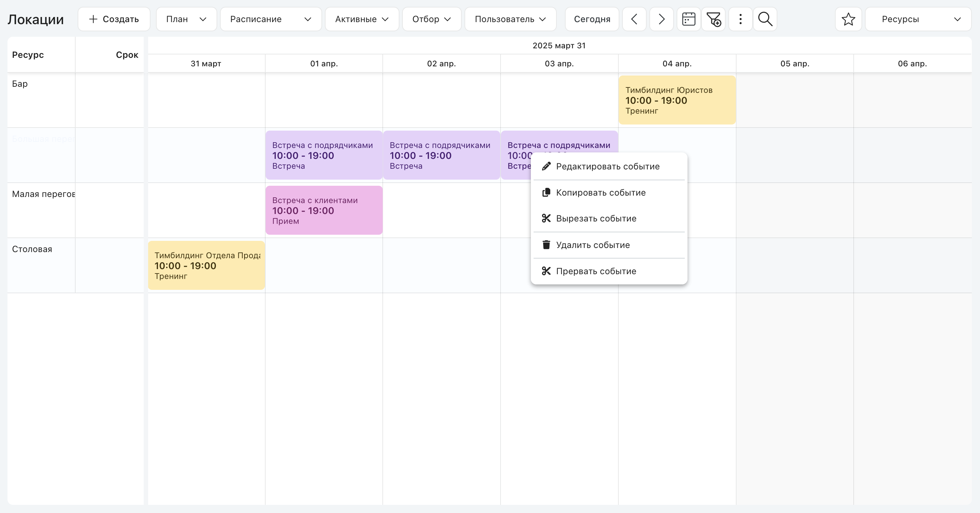This screenshot has width=980, height=513.
Task: Click the 01 апр. day header
Action: [324, 64]
